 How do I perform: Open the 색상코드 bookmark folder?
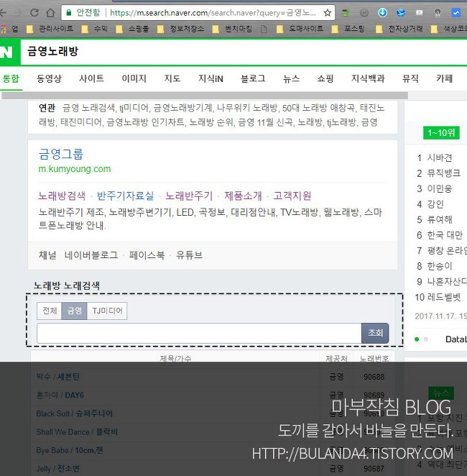pyautogui.click(x=449, y=29)
